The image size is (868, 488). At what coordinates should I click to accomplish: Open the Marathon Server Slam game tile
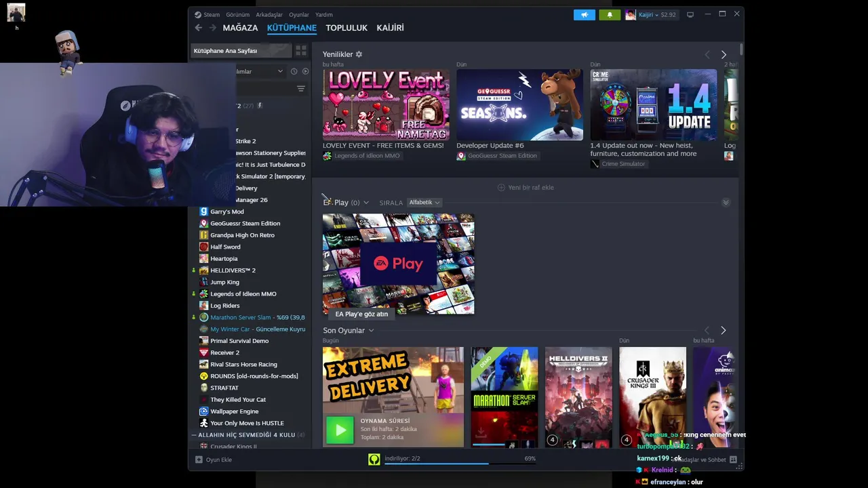tap(504, 397)
